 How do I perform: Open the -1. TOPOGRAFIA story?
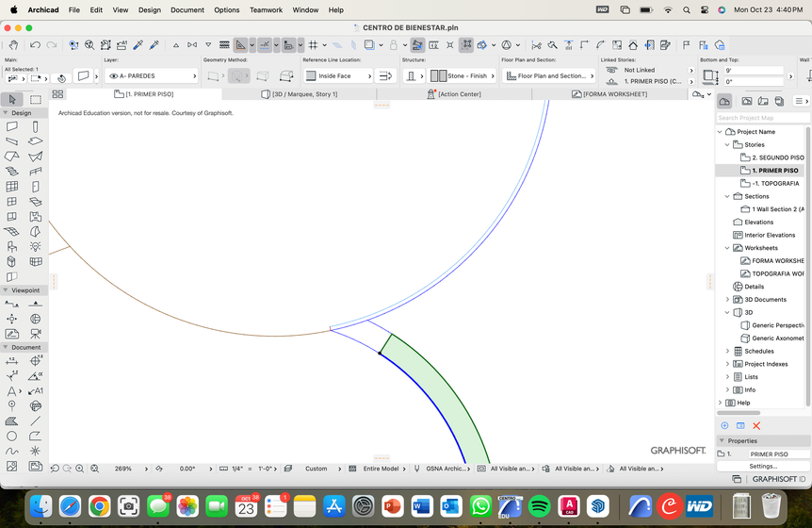[770, 184]
